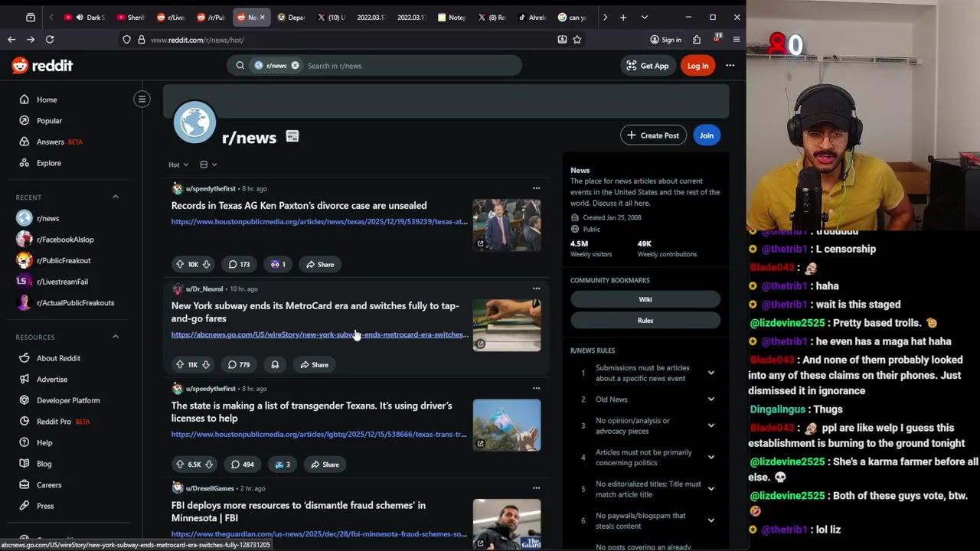This screenshot has height=551, width=980.
Task: Open the MetroCard post thumbnail image
Action: 507,325
